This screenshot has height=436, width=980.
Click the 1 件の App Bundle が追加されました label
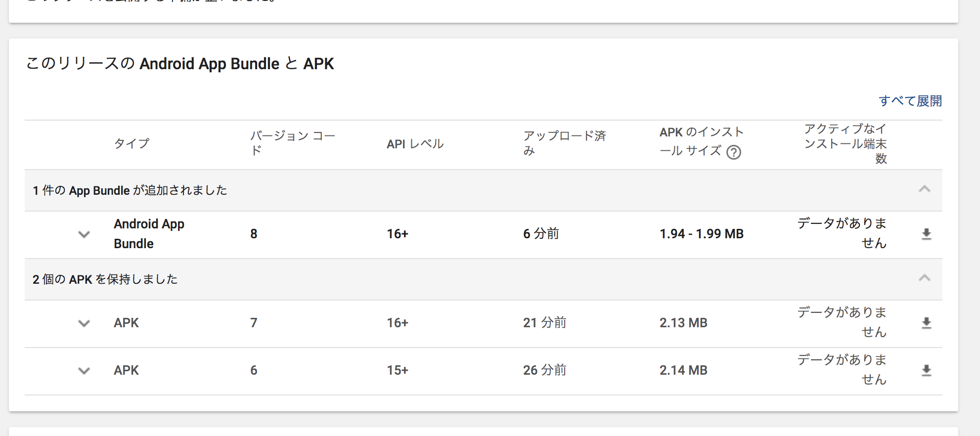(130, 190)
